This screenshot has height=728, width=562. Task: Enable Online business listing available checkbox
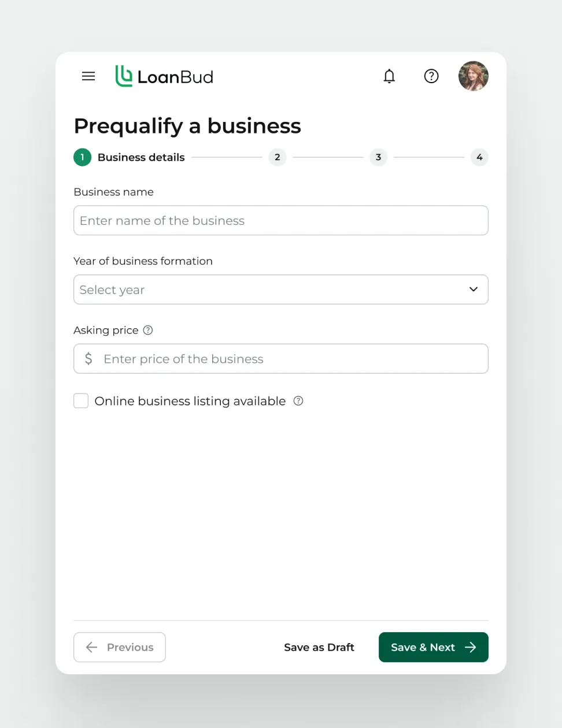[x=81, y=401]
